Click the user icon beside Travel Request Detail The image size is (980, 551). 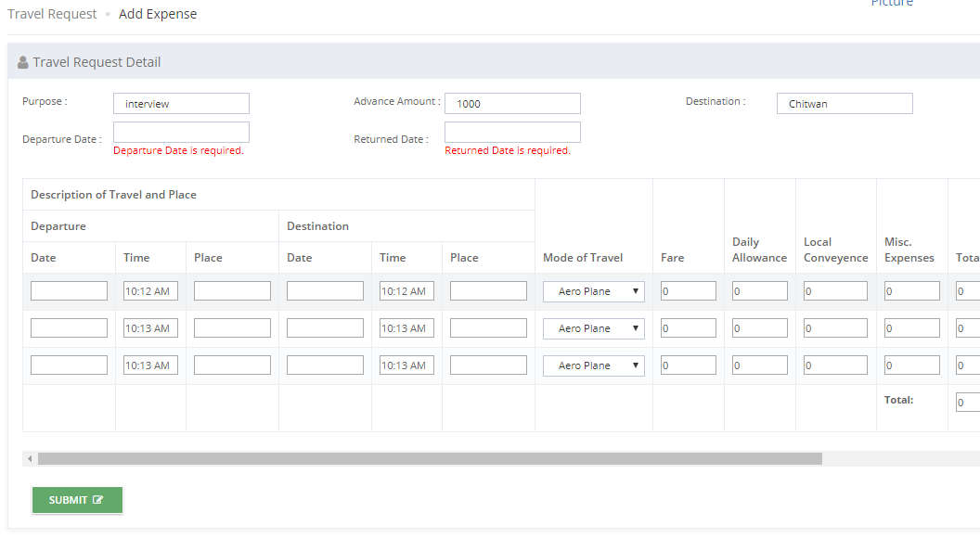pos(23,62)
